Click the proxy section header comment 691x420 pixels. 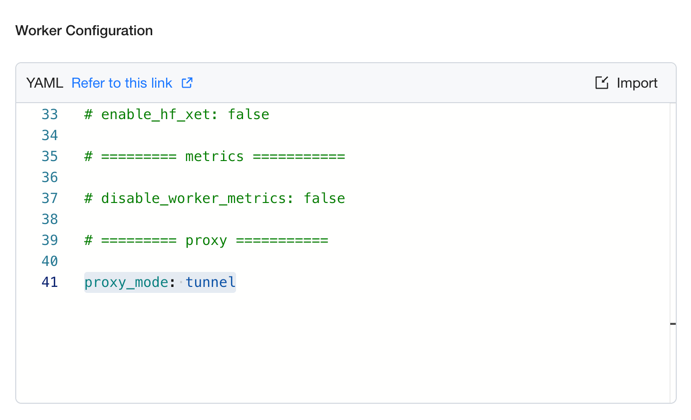pos(206,240)
